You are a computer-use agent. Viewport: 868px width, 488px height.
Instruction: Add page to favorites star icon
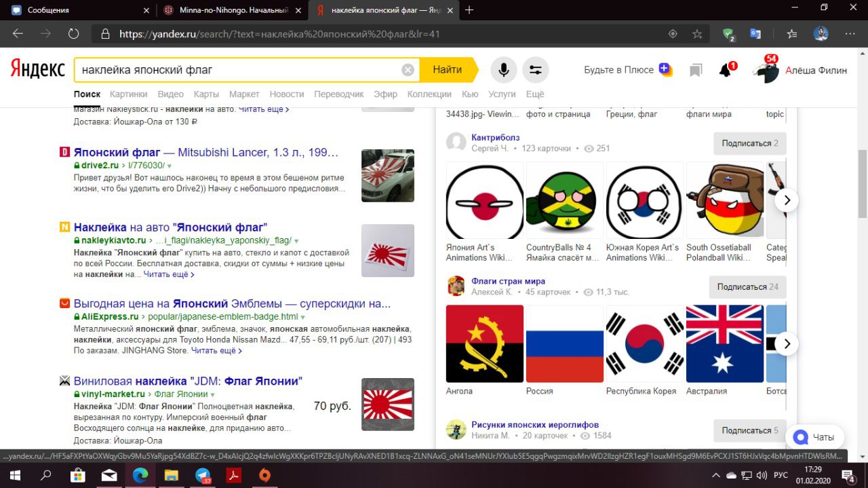pyautogui.click(x=697, y=33)
